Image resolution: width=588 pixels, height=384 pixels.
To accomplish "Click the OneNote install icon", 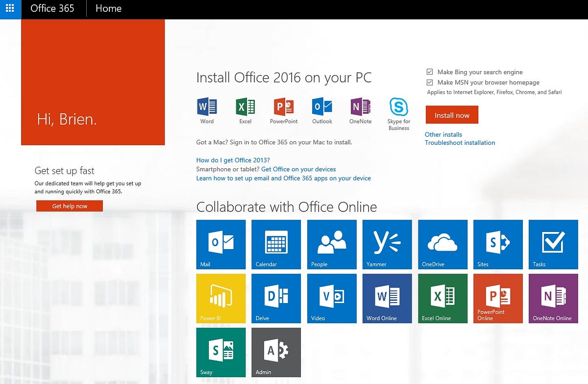I will point(360,106).
